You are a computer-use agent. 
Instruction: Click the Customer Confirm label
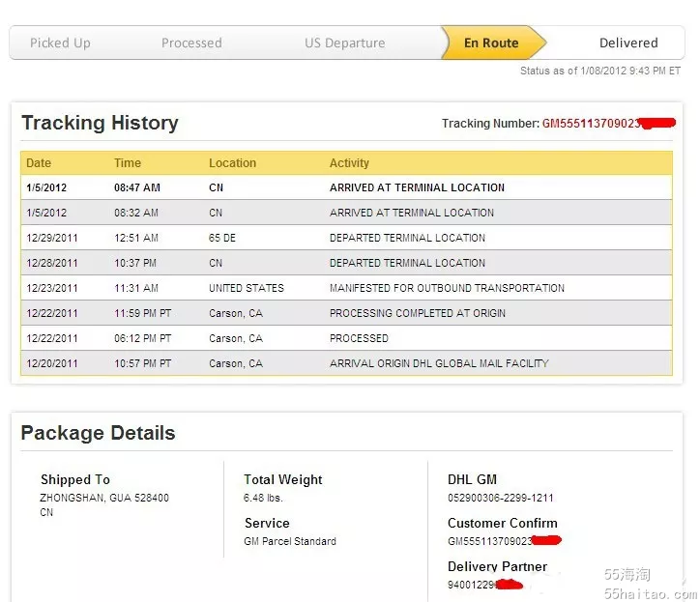click(502, 523)
